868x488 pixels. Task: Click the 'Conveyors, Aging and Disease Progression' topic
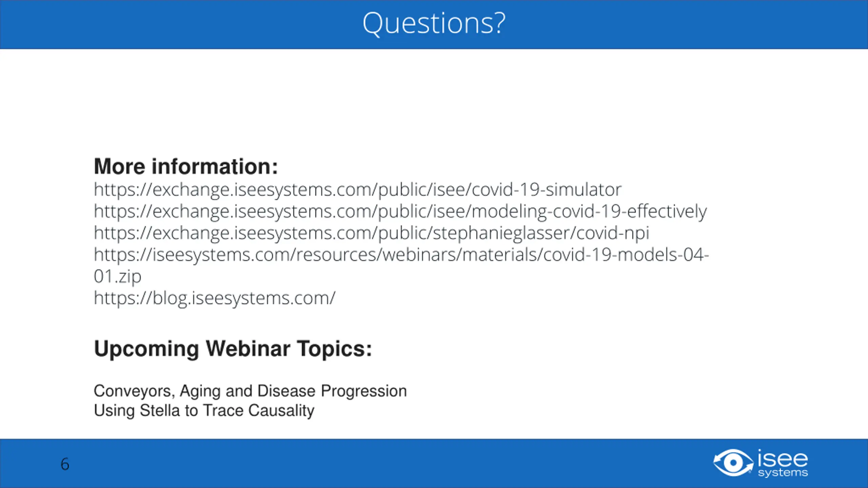(250, 391)
